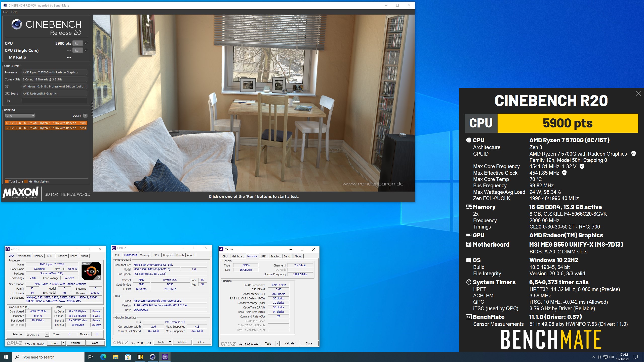Open Tools dropdown arrow in Memory window
Screen dimensions: 644x362
277,343
